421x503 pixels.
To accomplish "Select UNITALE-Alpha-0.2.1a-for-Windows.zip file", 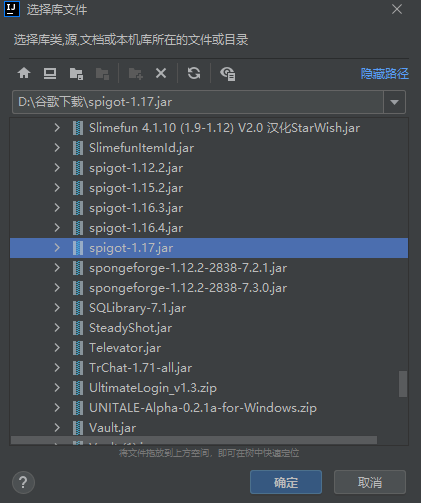I will click(203, 408).
